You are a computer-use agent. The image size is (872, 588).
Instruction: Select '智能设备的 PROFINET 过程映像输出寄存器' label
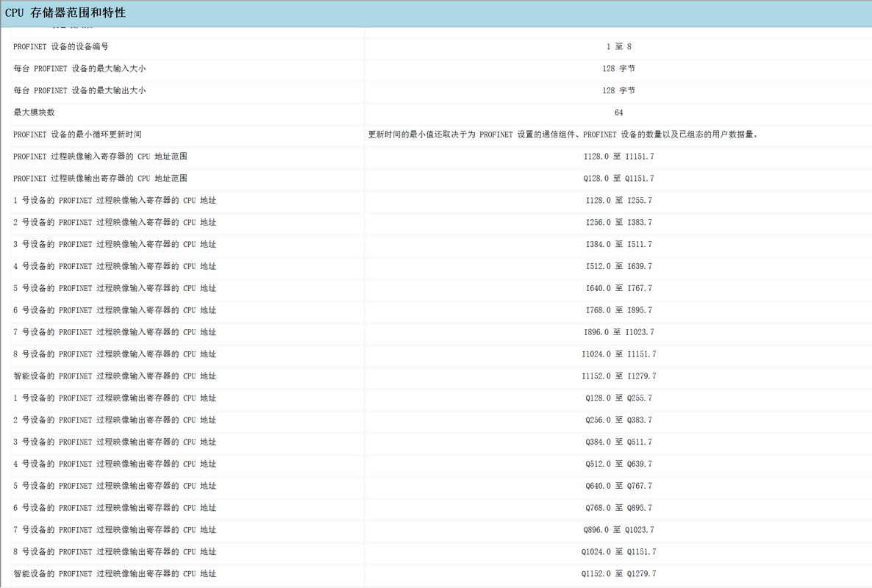pyautogui.click(x=115, y=573)
